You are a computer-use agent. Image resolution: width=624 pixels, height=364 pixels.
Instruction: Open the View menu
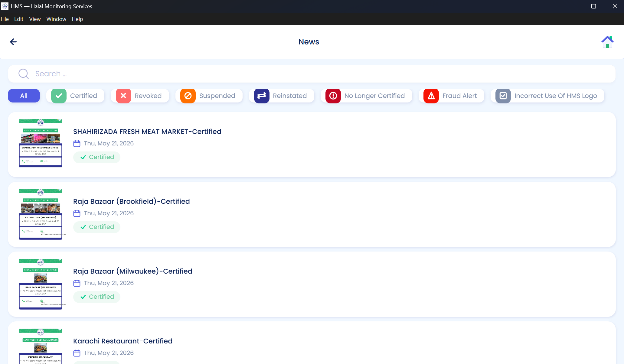35,19
